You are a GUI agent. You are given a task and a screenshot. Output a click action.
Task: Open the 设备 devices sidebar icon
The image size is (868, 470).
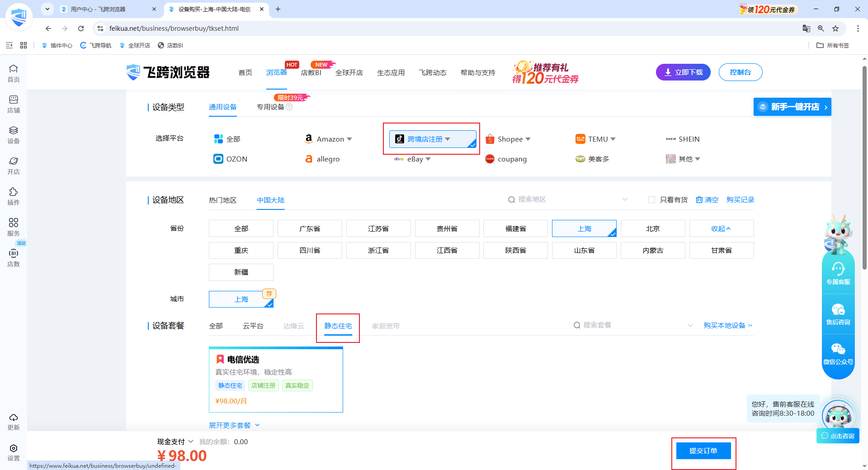point(14,135)
